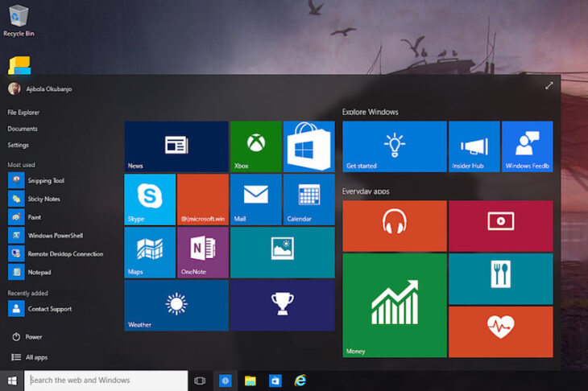Viewport: 588px width, 391px height.
Task: Launch the OneNote tile
Action: [202, 252]
